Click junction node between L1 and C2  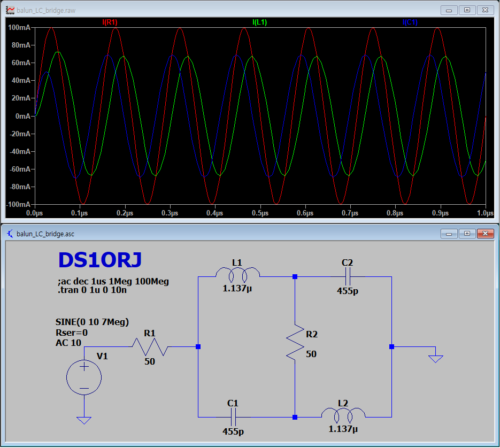pyautogui.click(x=295, y=277)
